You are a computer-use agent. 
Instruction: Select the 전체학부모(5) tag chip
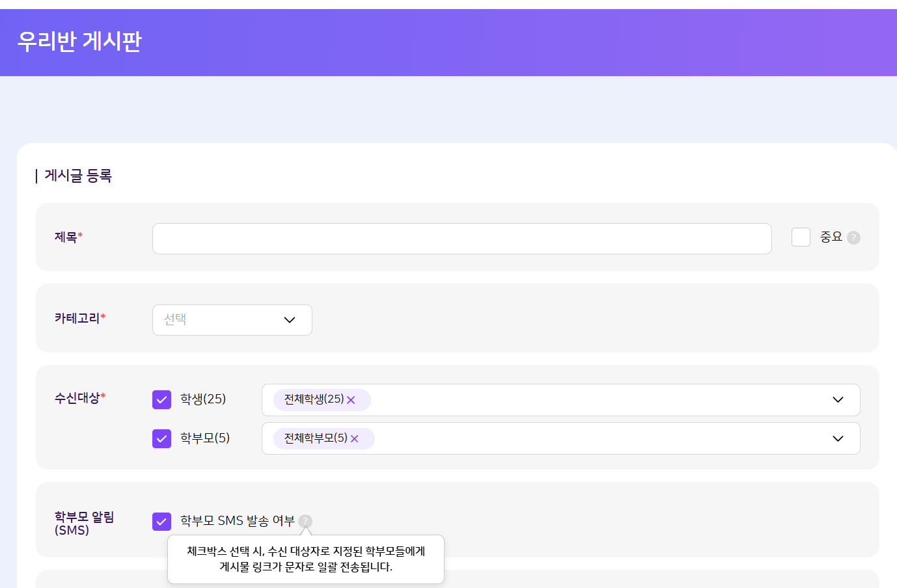(316, 438)
